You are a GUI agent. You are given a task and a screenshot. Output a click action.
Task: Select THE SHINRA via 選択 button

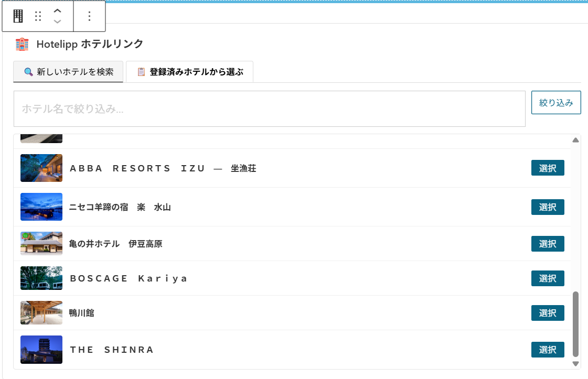548,350
